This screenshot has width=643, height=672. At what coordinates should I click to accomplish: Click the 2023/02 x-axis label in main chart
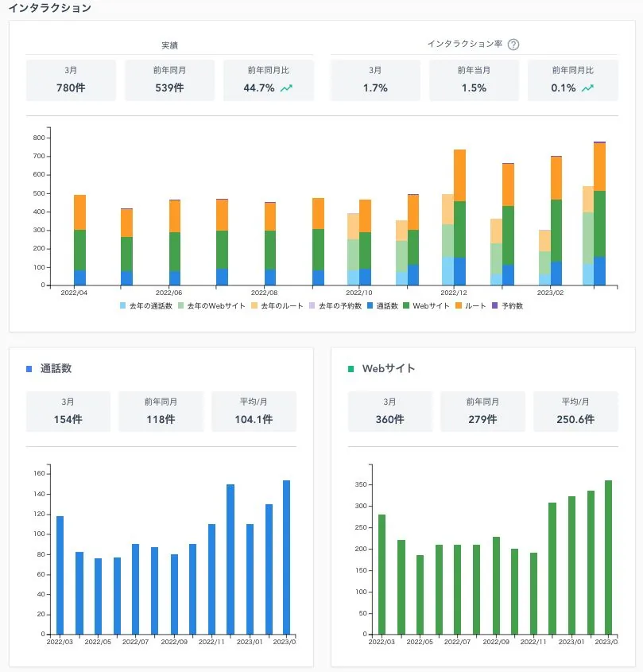(x=551, y=293)
